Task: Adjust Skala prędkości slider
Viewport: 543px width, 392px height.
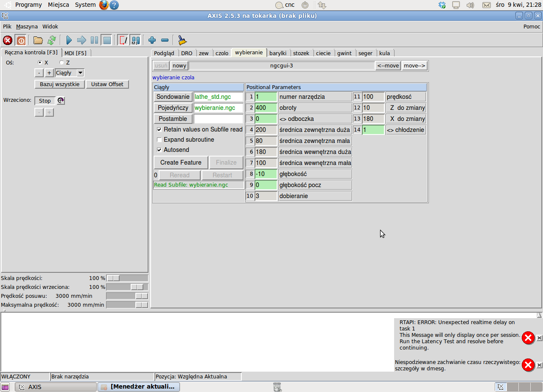Action: click(127, 278)
